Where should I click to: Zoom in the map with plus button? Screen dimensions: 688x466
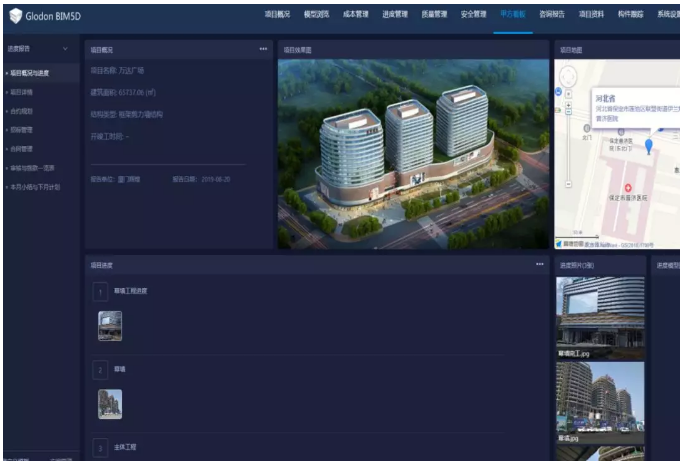point(569,105)
